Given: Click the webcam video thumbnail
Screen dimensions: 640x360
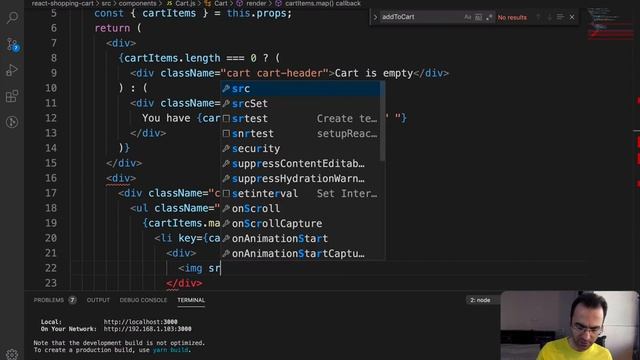Looking at the screenshot, I should pos(570,325).
